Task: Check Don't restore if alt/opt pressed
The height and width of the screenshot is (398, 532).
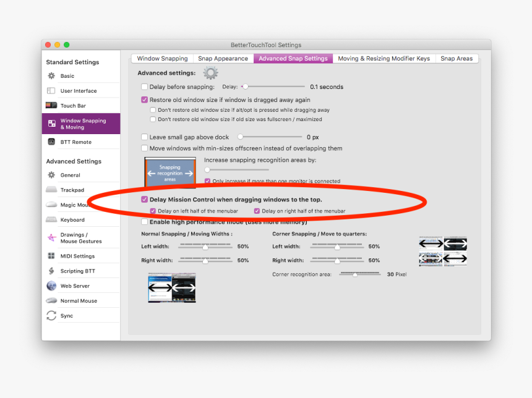Action: [153, 110]
